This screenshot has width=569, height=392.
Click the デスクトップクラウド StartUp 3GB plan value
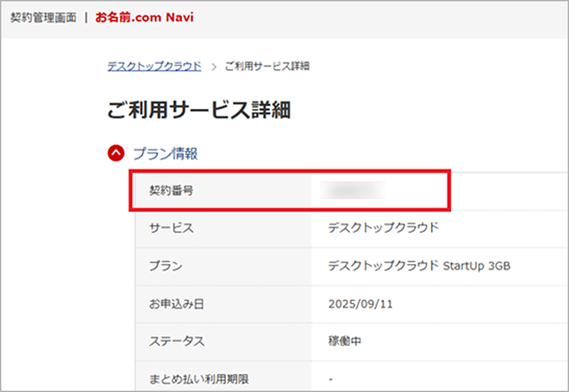tap(419, 265)
